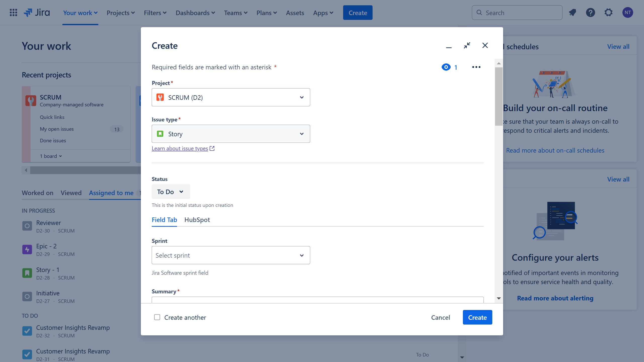Open the help question mark icon
The width and height of the screenshot is (644, 362).
[x=590, y=13]
